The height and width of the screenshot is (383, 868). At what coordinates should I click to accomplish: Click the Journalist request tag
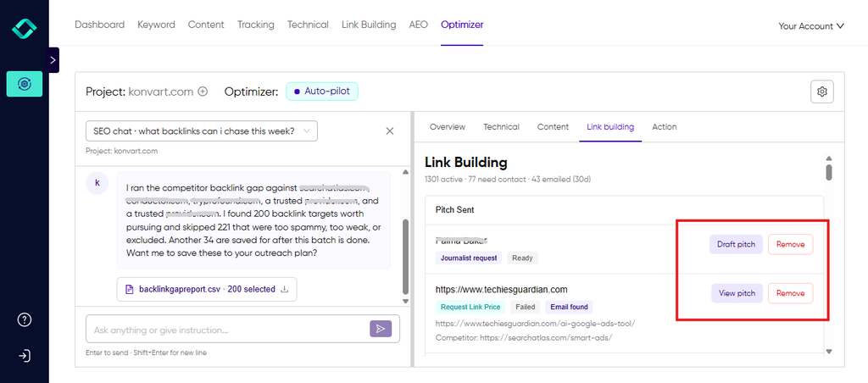(469, 258)
